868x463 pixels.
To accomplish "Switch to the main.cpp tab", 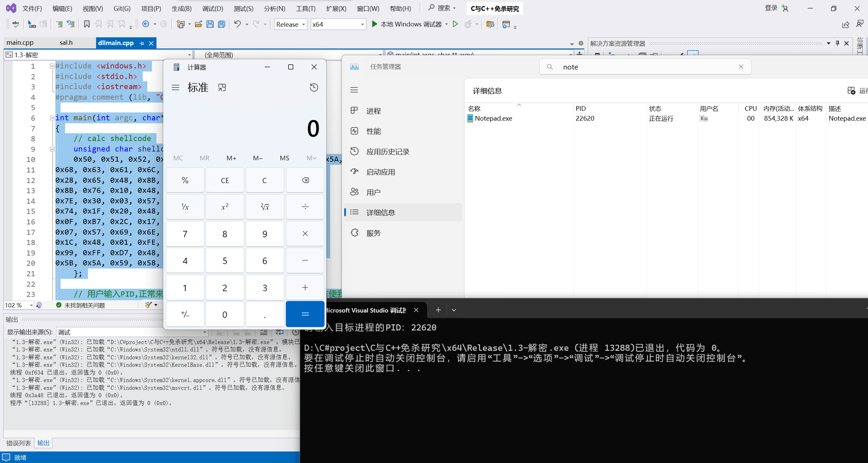I will coord(20,43).
